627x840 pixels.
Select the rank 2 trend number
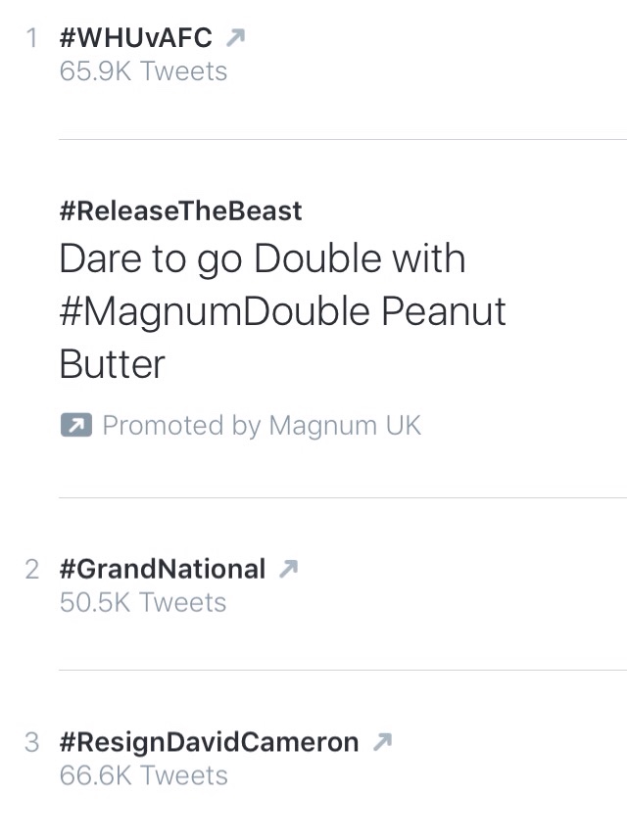[x=32, y=570]
